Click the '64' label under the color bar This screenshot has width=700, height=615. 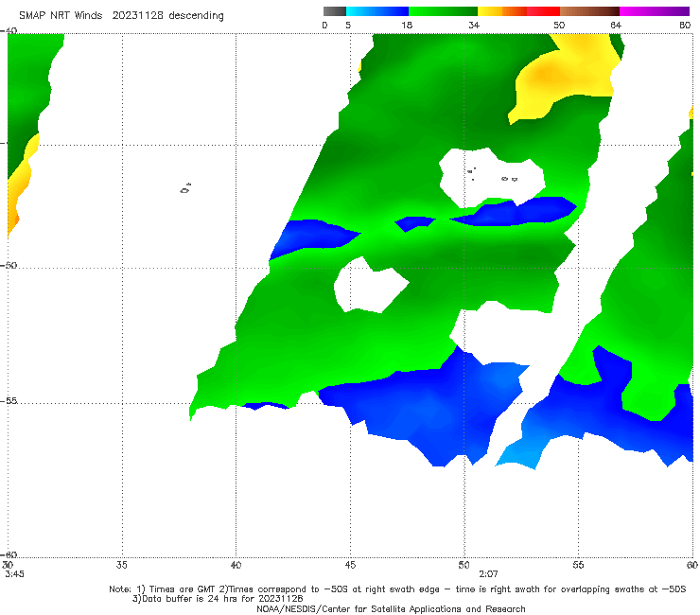pos(616,25)
